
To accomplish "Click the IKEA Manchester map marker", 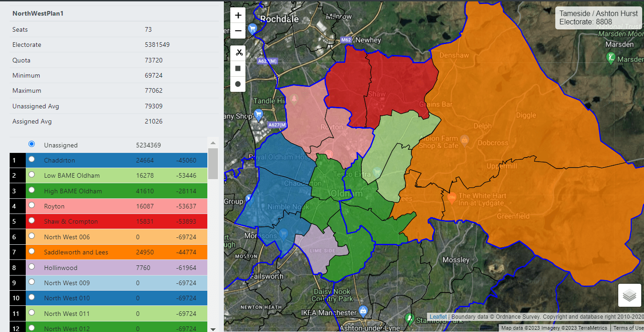I will (363, 311).
